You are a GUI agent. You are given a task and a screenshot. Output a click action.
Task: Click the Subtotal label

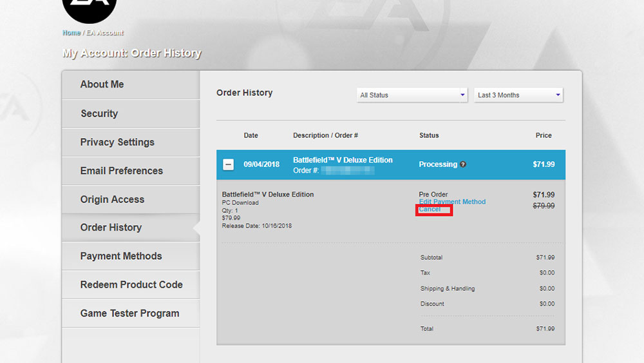pos(431,257)
